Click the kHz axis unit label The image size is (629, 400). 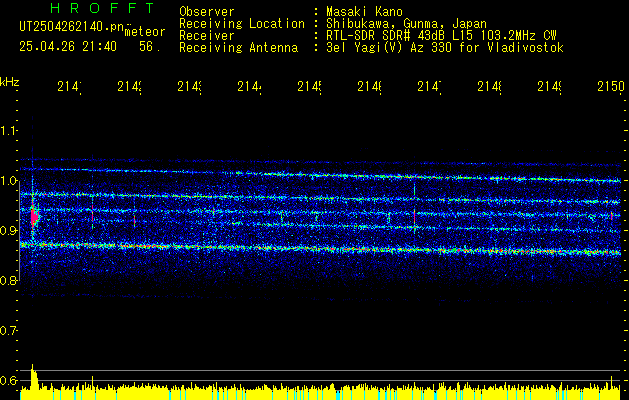click(x=9, y=82)
